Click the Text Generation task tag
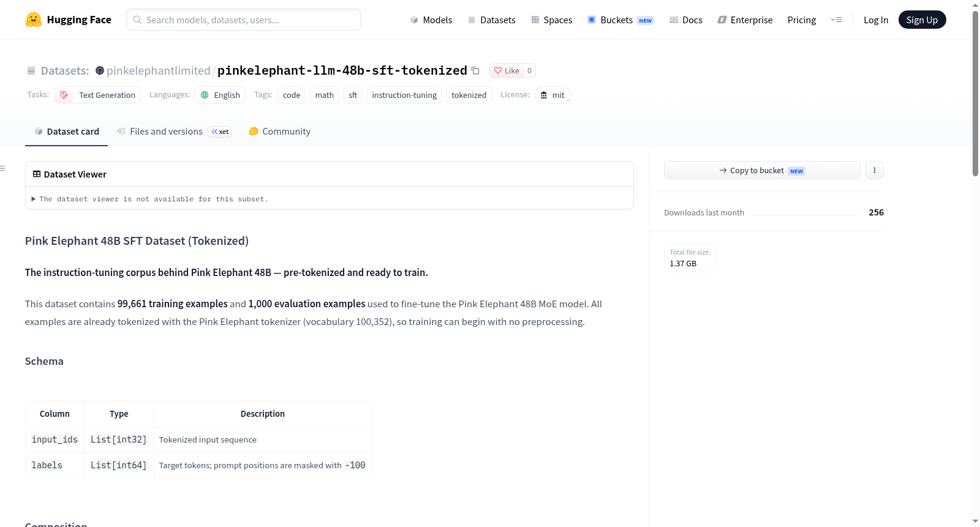Viewport: 980px width, 527px height. click(x=97, y=95)
